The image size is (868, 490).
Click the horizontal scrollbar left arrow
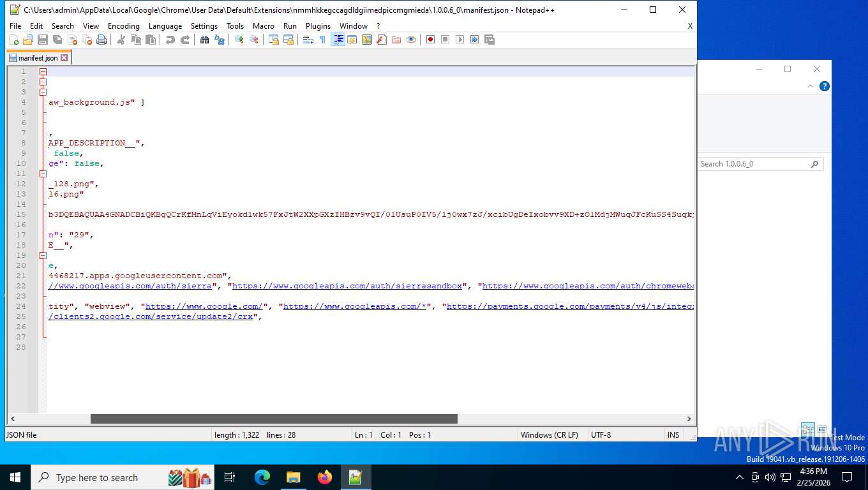(12, 419)
